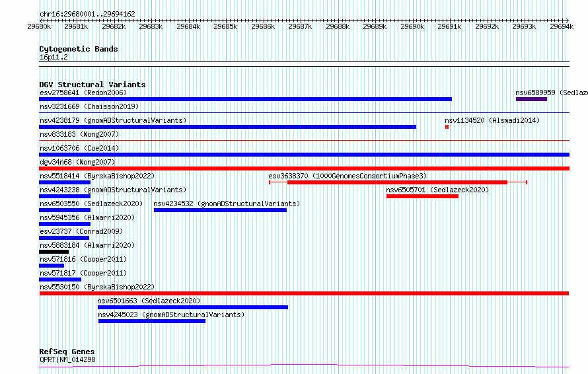The height and width of the screenshot is (374, 588).
Task: Click esv23737 (Conrad2009) label
Action: coord(81,231)
